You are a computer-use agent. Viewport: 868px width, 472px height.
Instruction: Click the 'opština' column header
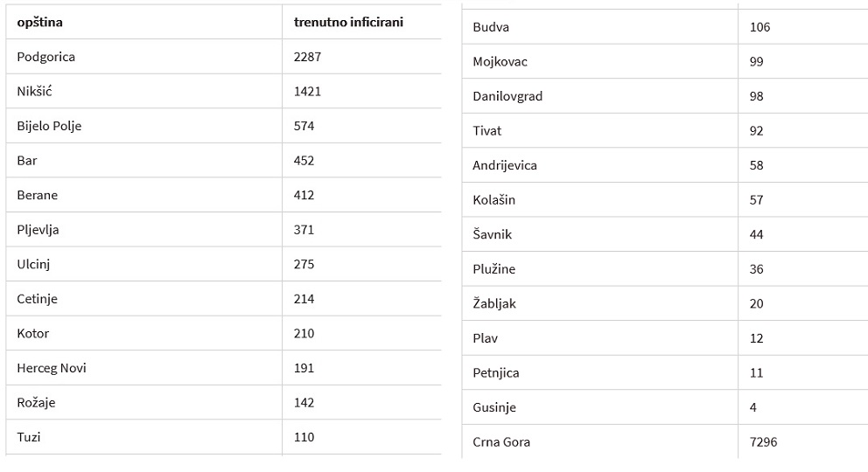40,22
